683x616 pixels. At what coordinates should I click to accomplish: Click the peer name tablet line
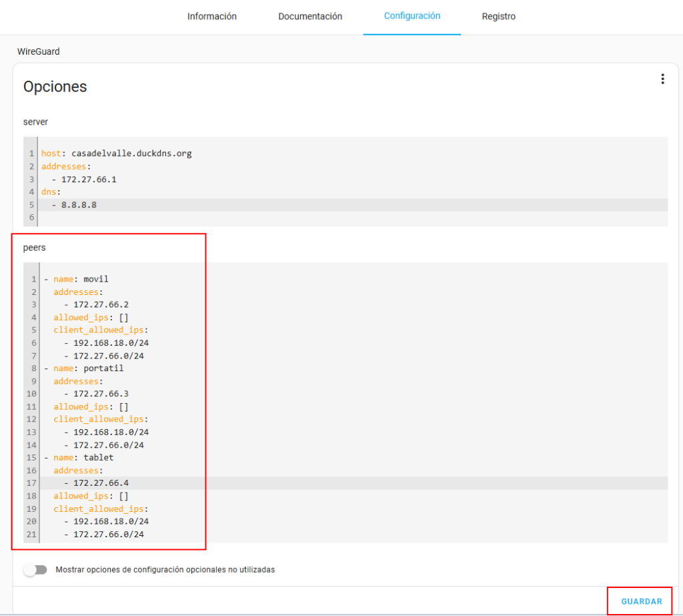(x=83, y=458)
